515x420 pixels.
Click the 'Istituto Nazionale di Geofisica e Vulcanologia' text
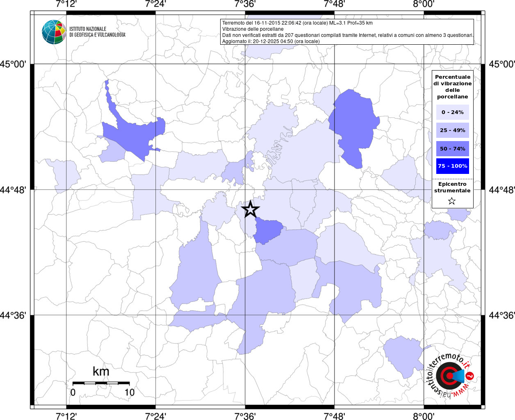click(x=97, y=32)
